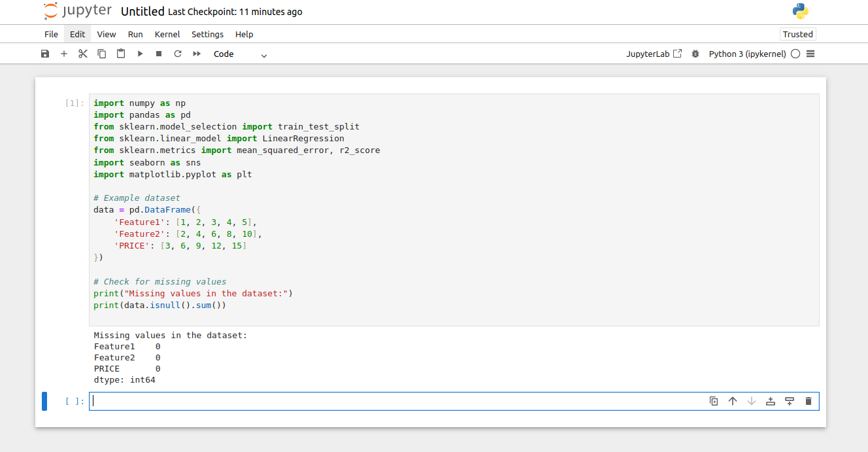The image size is (868, 452).
Task: Open the File menu
Action: [x=51, y=34]
